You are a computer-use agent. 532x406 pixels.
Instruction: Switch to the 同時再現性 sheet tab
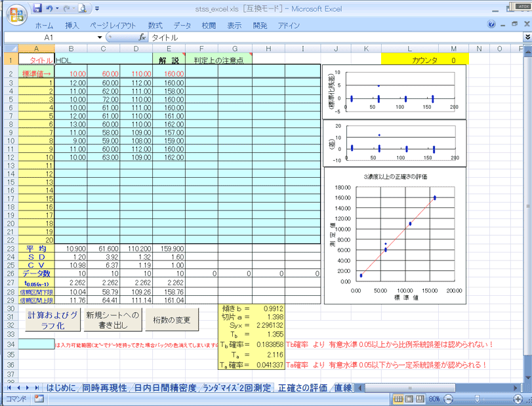tap(104, 388)
